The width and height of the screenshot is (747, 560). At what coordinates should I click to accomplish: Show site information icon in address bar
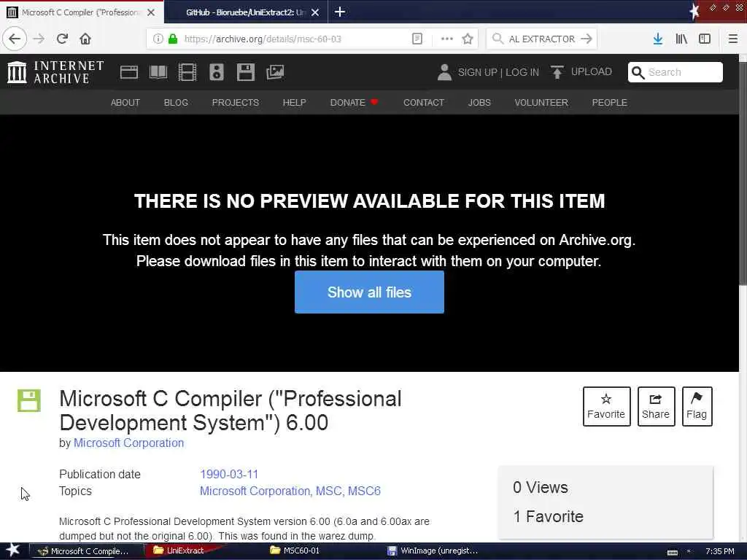click(158, 39)
